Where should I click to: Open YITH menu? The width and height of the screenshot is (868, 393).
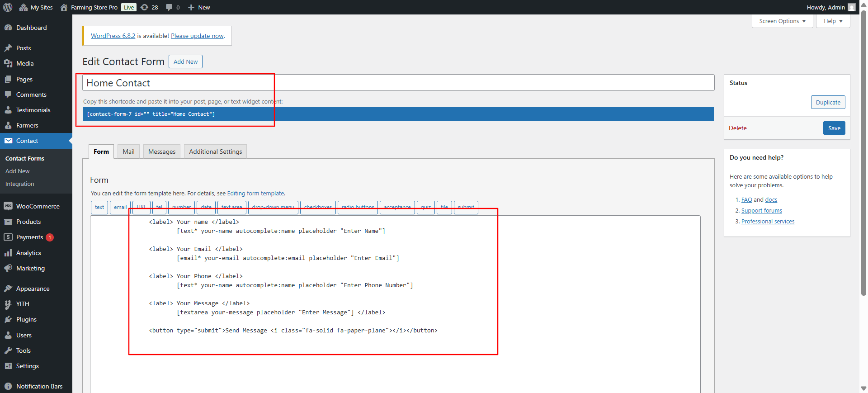point(36,304)
